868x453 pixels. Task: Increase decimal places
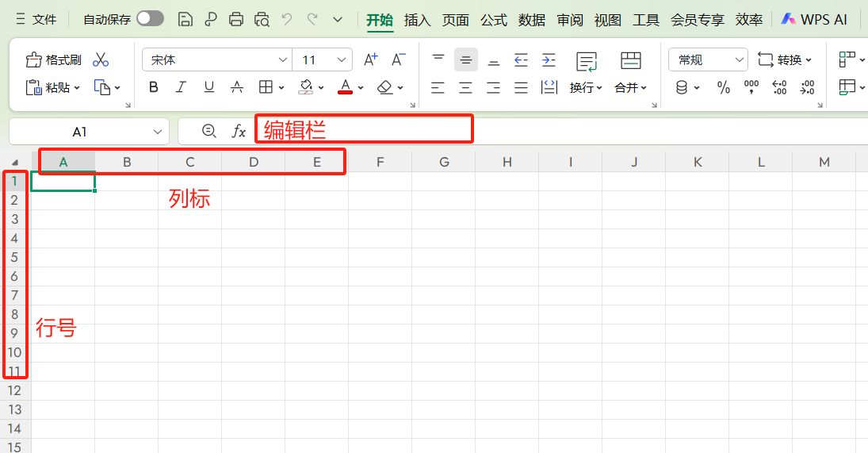[779, 87]
